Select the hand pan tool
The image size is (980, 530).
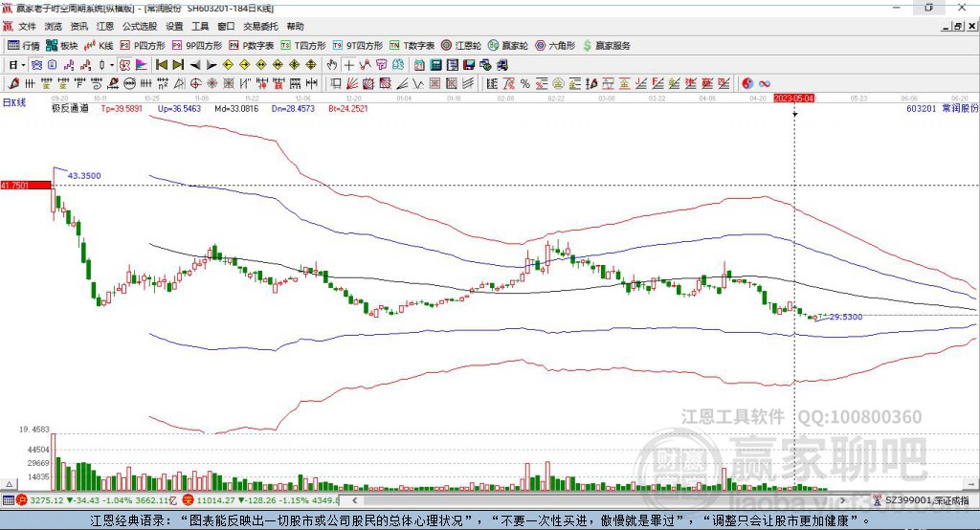pos(332,65)
